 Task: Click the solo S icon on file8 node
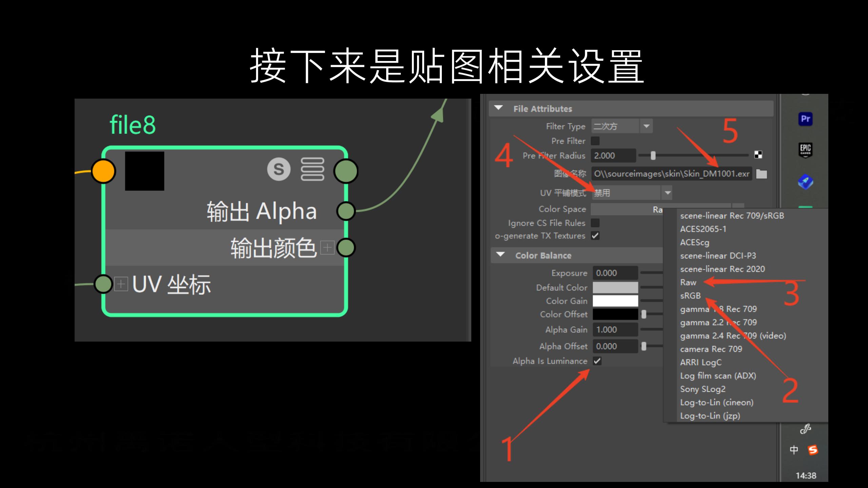click(x=279, y=169)
